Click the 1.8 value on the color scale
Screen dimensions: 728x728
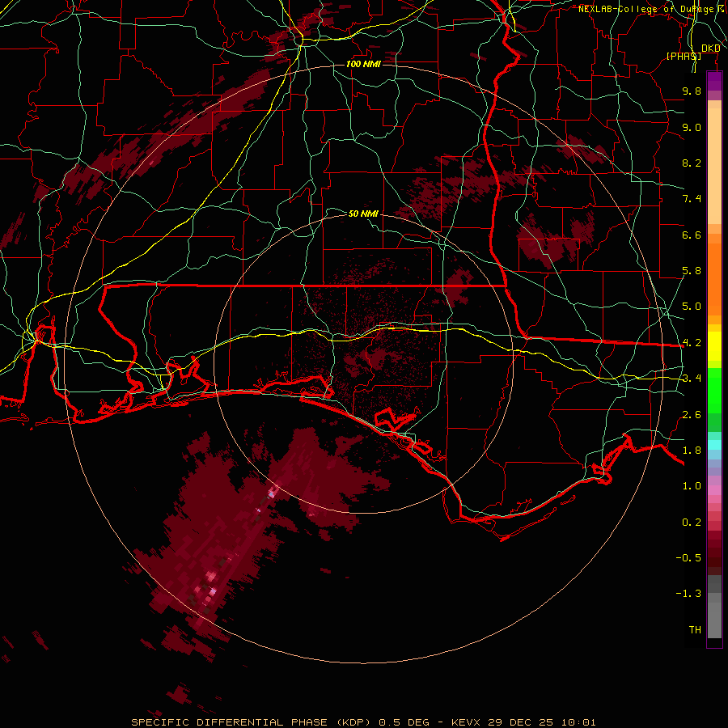692,451
